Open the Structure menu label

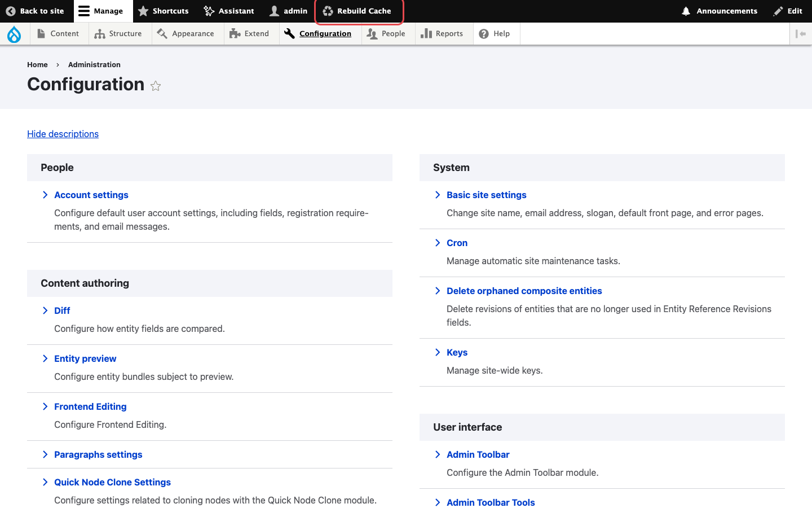[x=125, y=34]
